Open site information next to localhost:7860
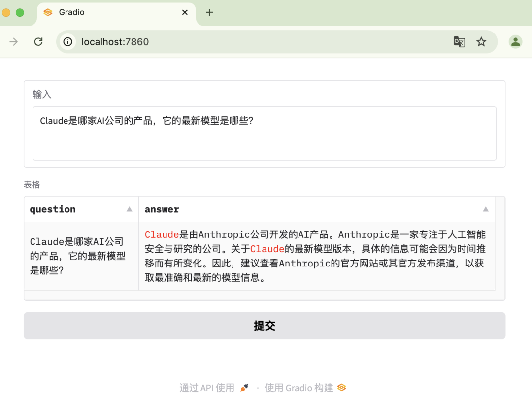This screenshot has width=532, height=399. (x=66, y=42)
